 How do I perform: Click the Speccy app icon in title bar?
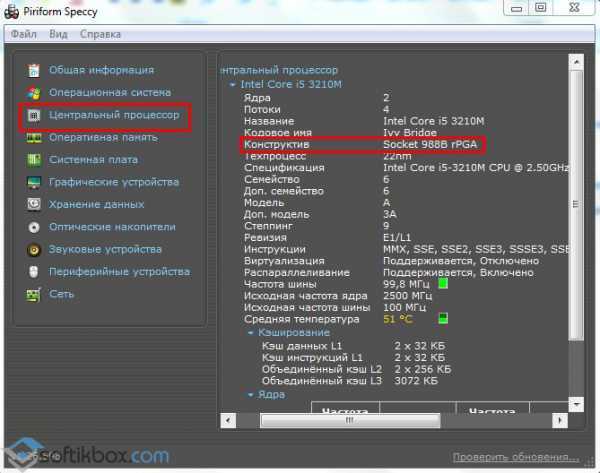click(x=11, y=11)
